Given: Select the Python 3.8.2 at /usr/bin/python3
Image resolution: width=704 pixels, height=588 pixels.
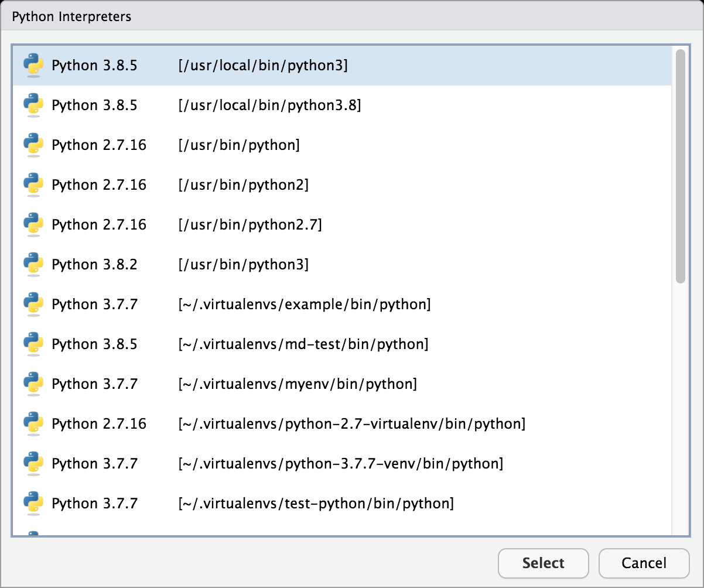Looking at the screenshot, I should tap(176, 264).
